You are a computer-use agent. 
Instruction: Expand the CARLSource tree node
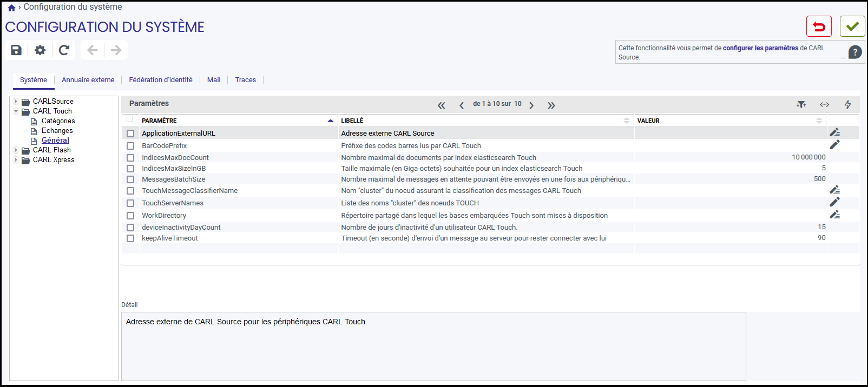(16, 101)
